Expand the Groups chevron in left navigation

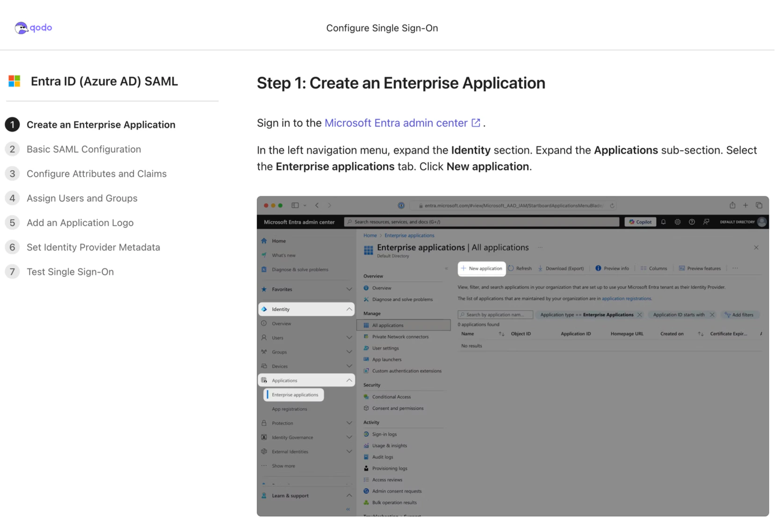click(x=349, y=352)
